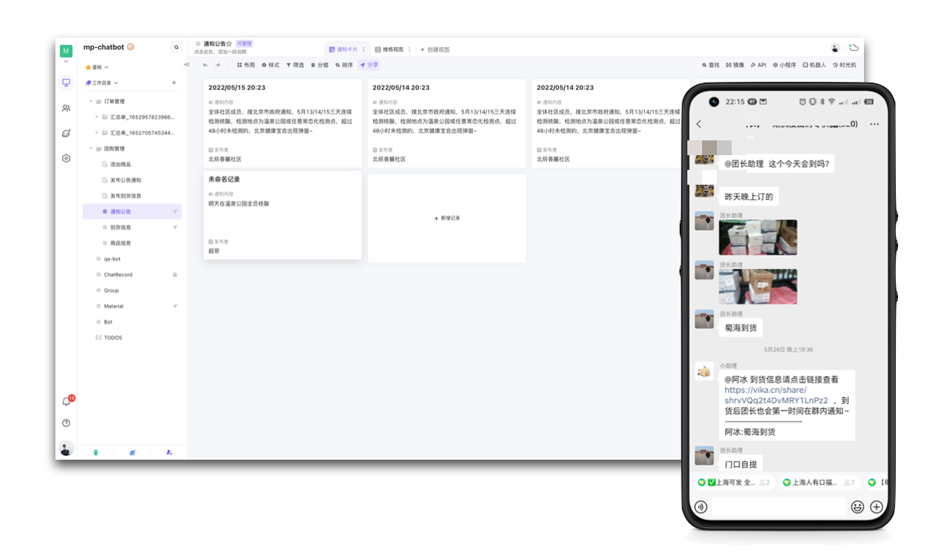This screenshot has height=560, width=946.
Task: Click the search icon beside mp-chatbot
Action: [x=176, y=47]
